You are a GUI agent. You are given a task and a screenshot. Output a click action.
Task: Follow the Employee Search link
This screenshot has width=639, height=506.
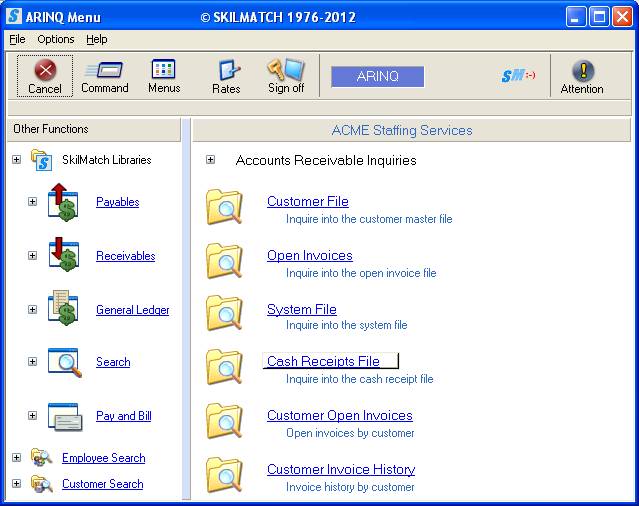point(104,458)
